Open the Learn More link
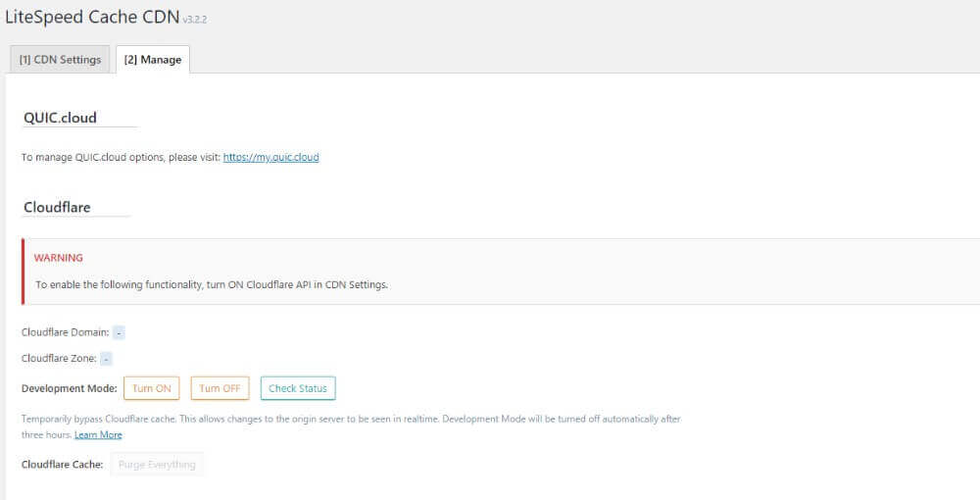The image size is (980, 500). coord(98,435)
